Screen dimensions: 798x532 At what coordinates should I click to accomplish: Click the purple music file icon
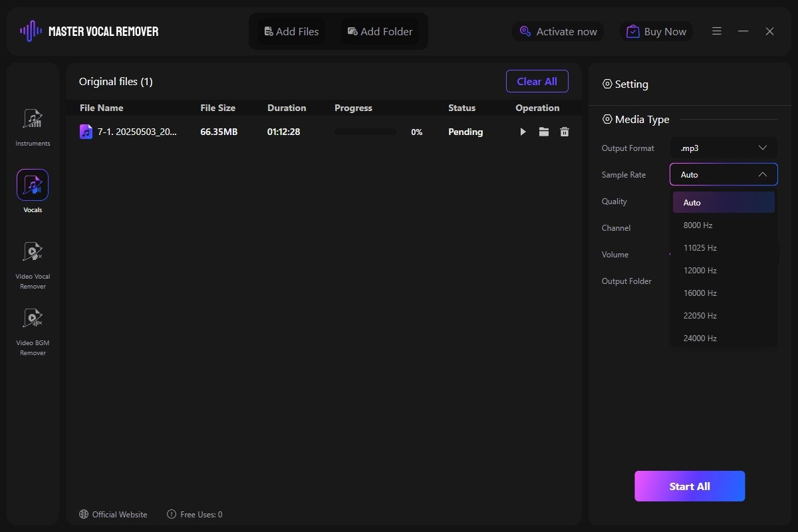(86, 132)
